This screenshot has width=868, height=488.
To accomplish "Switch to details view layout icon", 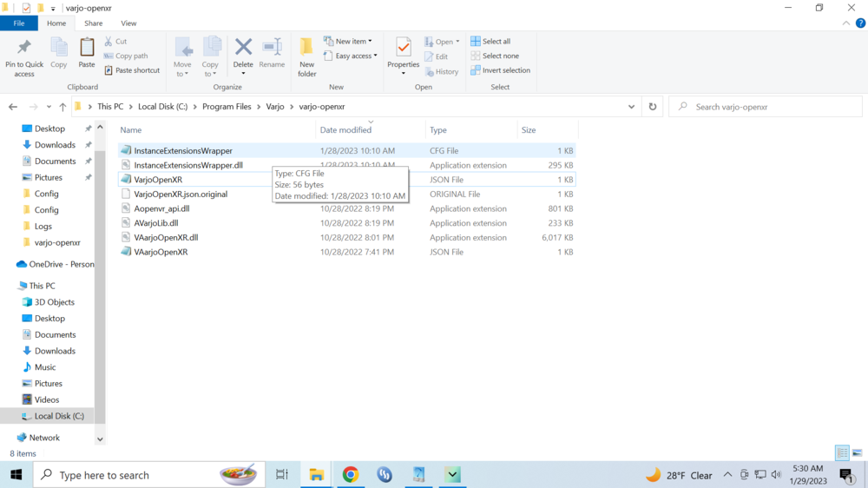I will [x=842, y=453].
